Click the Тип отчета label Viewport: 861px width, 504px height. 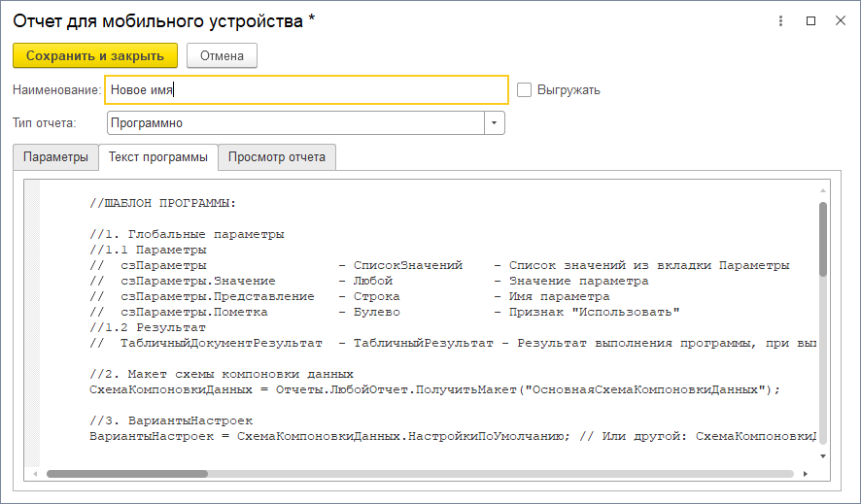click(45, 123)
